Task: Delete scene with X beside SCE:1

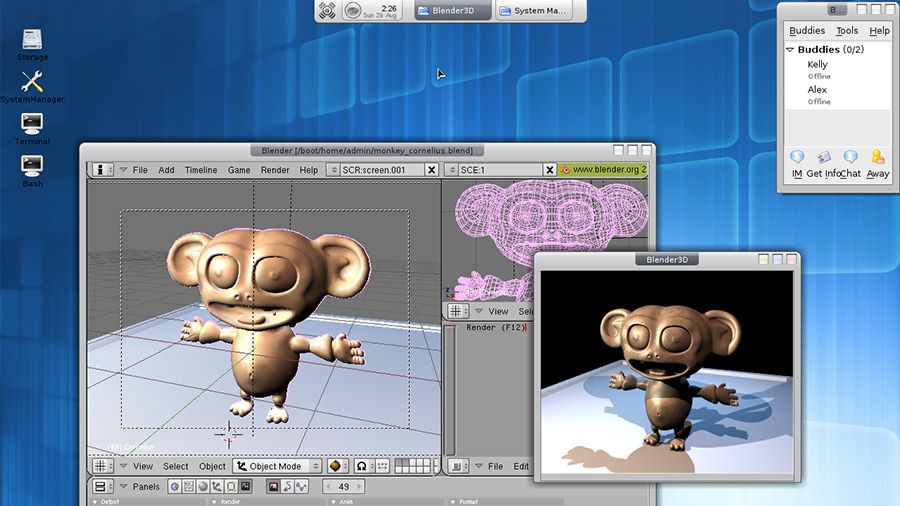Action: point(550,170)
